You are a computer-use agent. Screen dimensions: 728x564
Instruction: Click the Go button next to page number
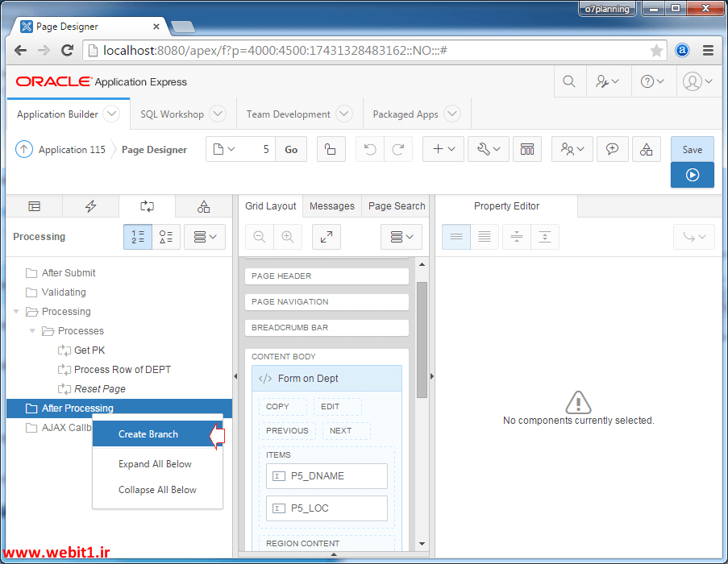[x=291, y=149]
